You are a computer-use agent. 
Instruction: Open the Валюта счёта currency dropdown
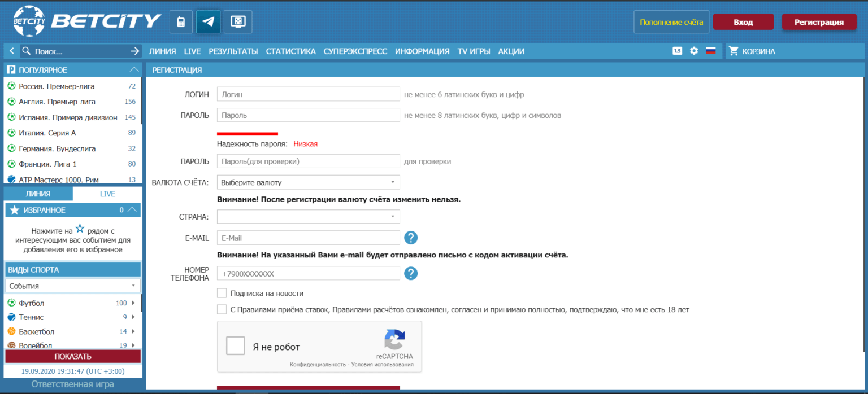click(x=308, y=182)
